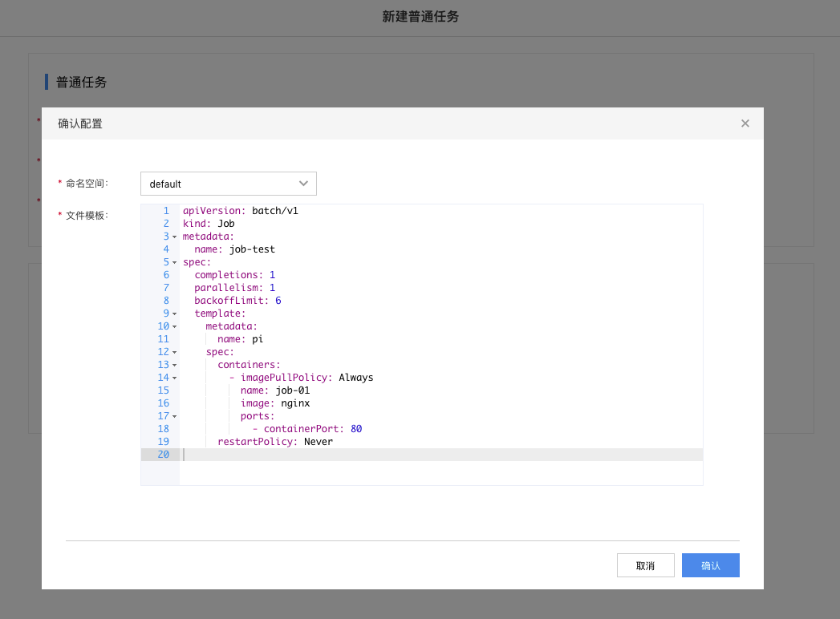Click line number 16 in the gutter
The height and width of the screenshot is (619, 840).
tap(164, 404)
